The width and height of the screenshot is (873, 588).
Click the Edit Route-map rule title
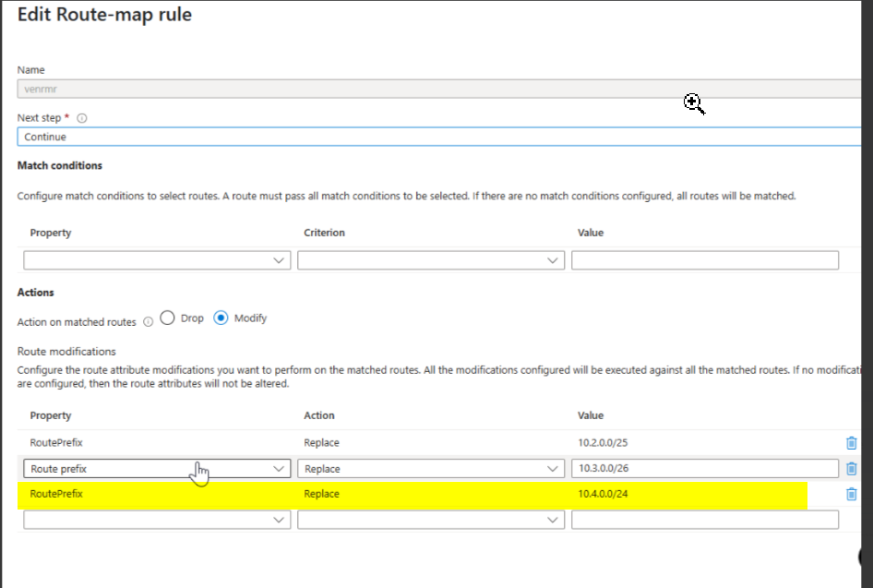(x=104, y=15)
